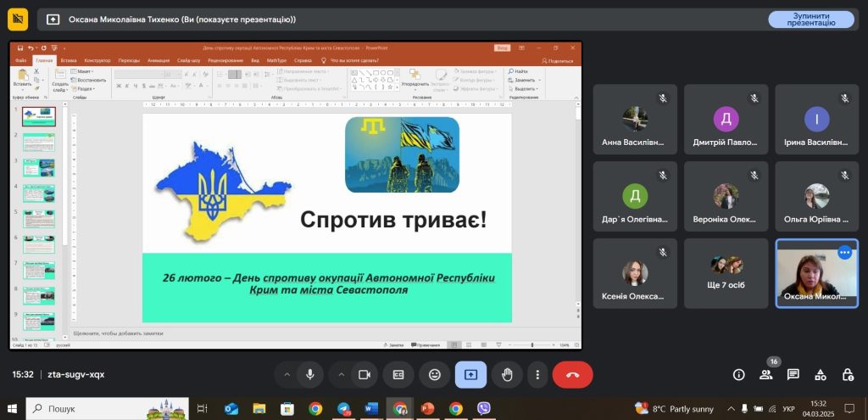Toggle the camera on or off
The image size is (868, 420).
coord(365,374)
